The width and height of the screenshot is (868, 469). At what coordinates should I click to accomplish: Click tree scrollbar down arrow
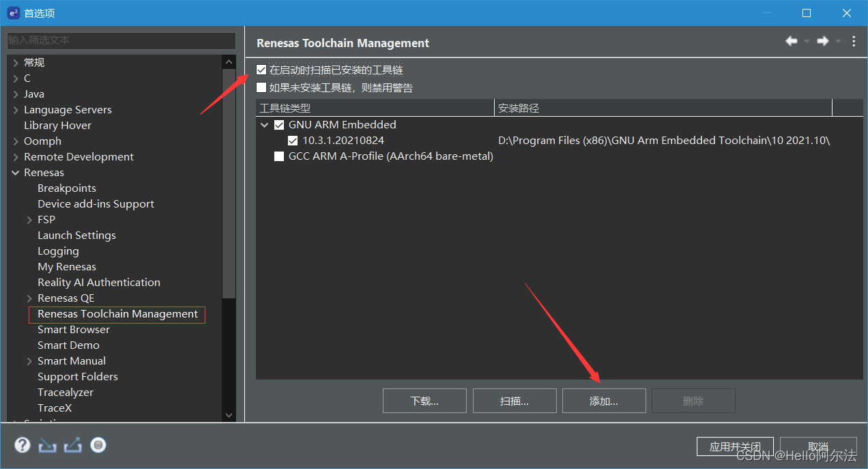pyautogui.click(x=229, y=414)
